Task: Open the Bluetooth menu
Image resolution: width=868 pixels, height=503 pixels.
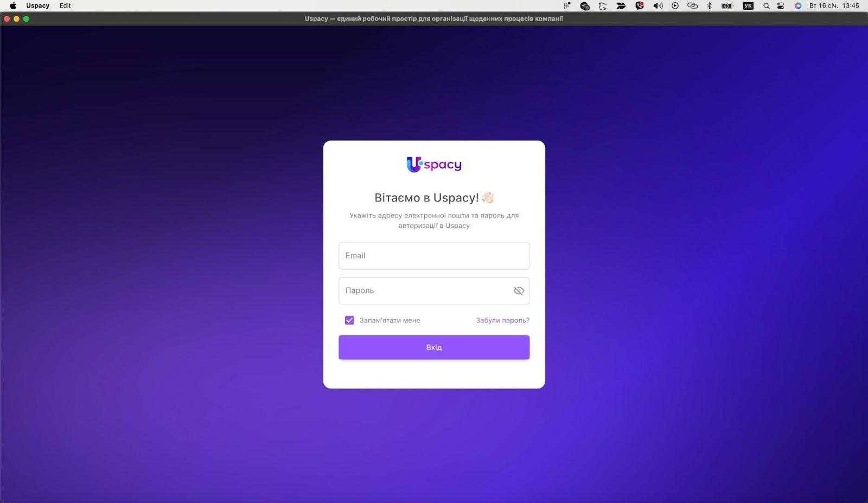Action: pyautogui.click(x=710, y=6)
